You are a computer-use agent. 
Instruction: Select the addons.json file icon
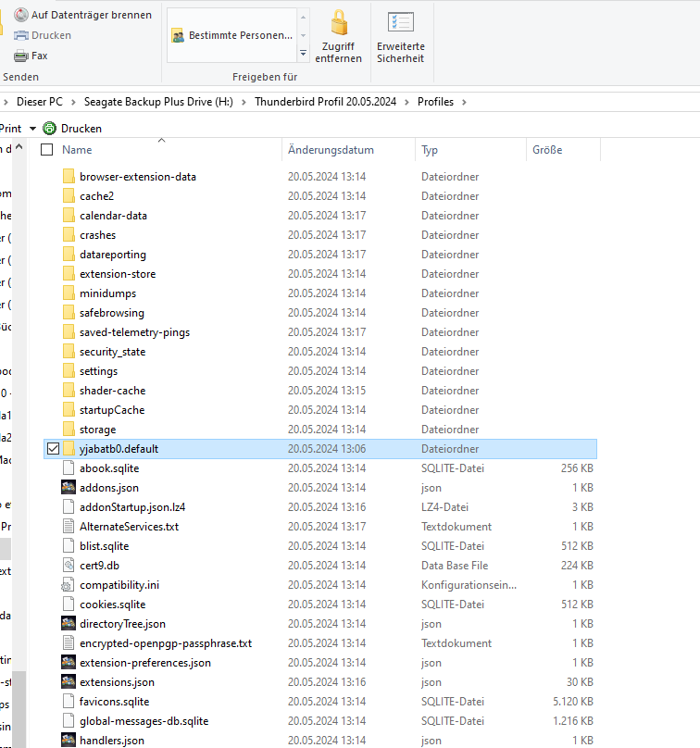click(x=69, y=487)
